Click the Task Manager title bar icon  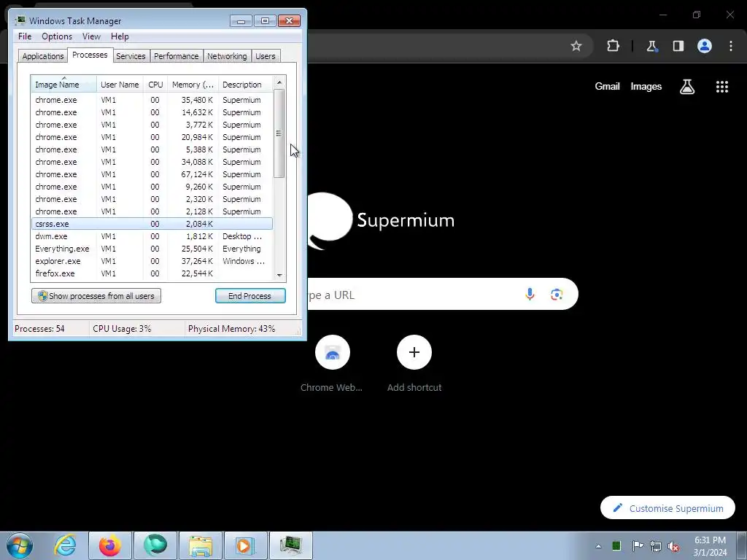tap(20, 20)
